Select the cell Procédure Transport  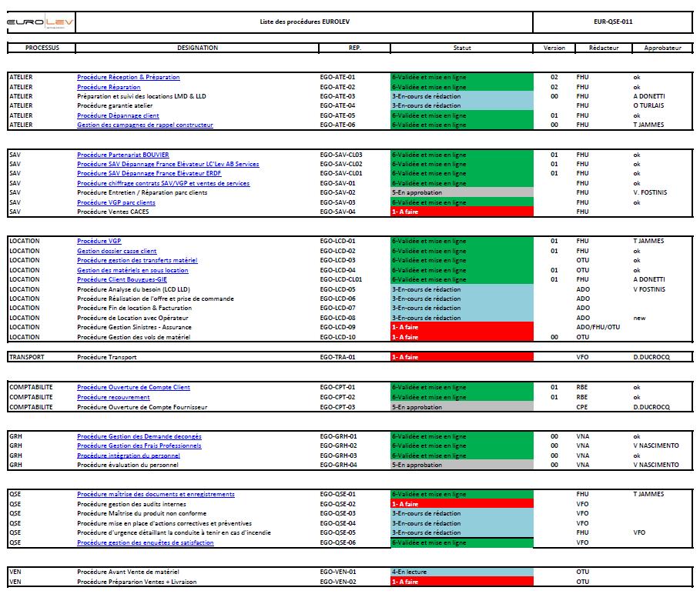107,357
